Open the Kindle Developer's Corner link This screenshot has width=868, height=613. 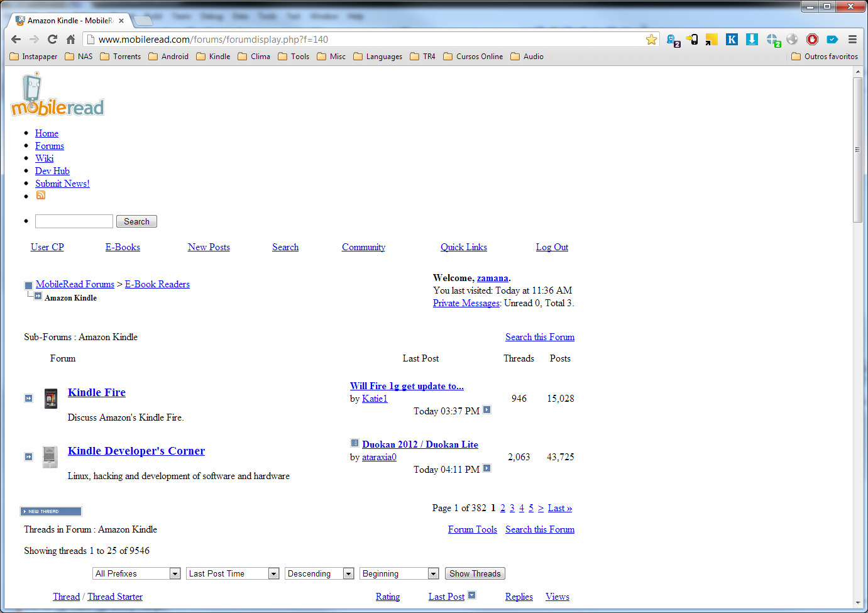coord(136,451)
